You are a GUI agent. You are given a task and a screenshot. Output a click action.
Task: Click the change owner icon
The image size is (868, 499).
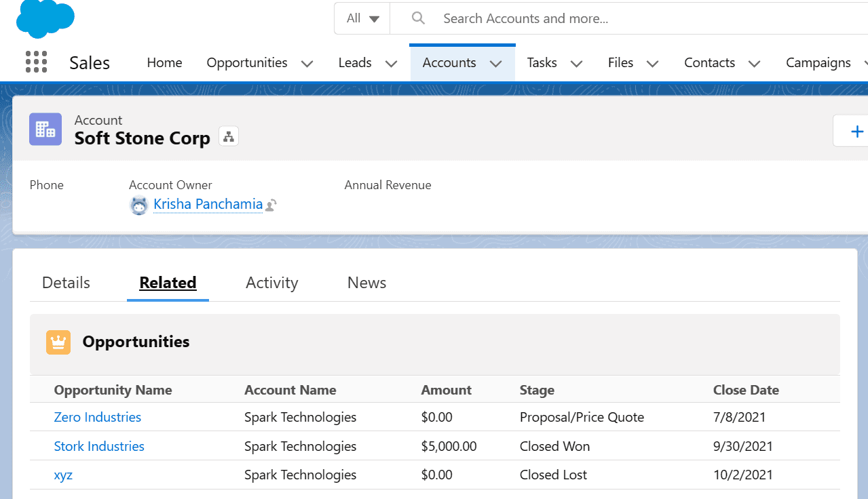coord(271,205)
